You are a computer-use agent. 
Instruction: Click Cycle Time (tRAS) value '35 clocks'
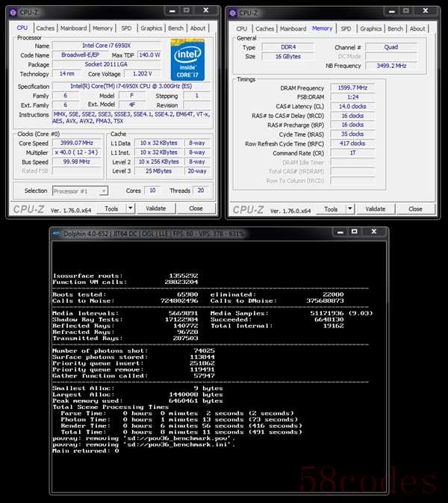[352, 134]
